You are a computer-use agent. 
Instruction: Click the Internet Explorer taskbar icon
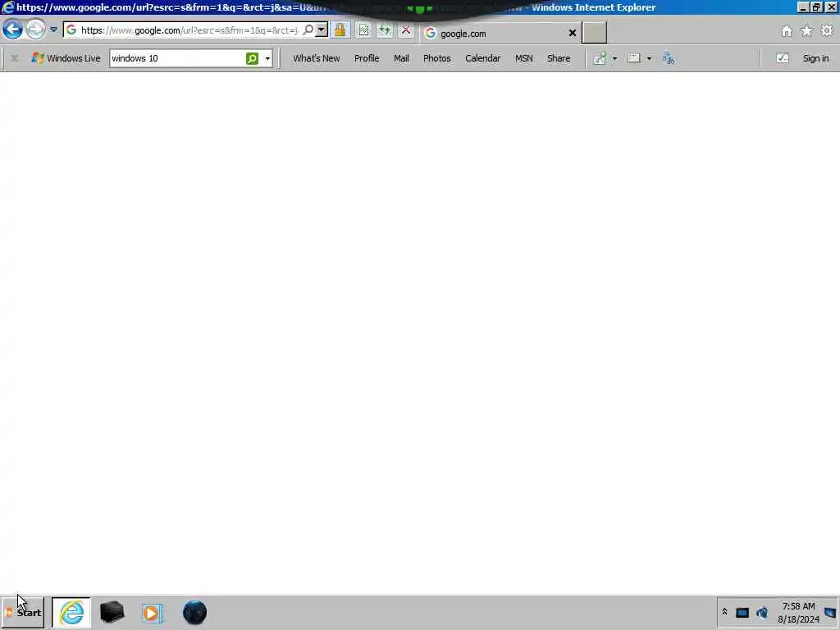[x=71, y=612]
